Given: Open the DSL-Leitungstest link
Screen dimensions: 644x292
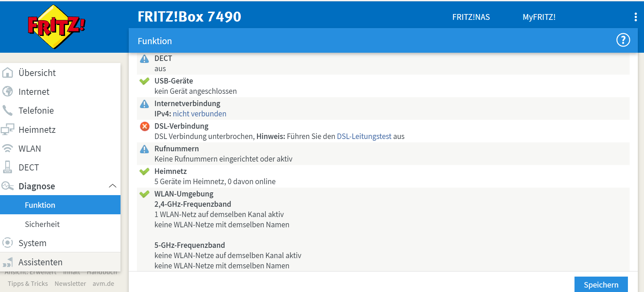Looking at the screenshot, I should point(364,136).
